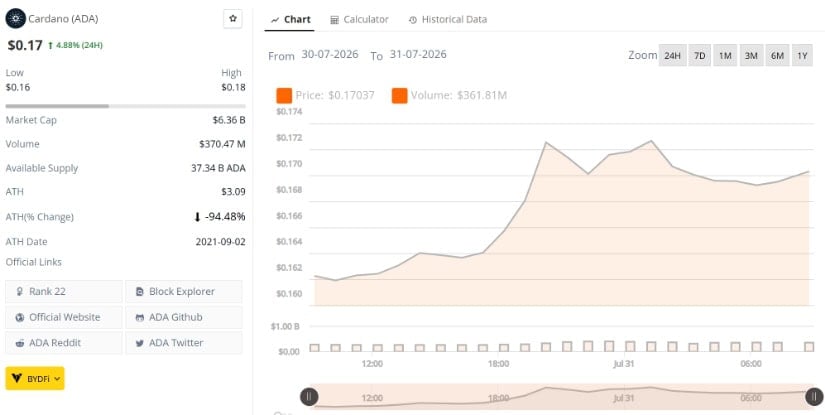
Task: Edit the From date 30-07-2026 field
Action: [x=330, y=55]
